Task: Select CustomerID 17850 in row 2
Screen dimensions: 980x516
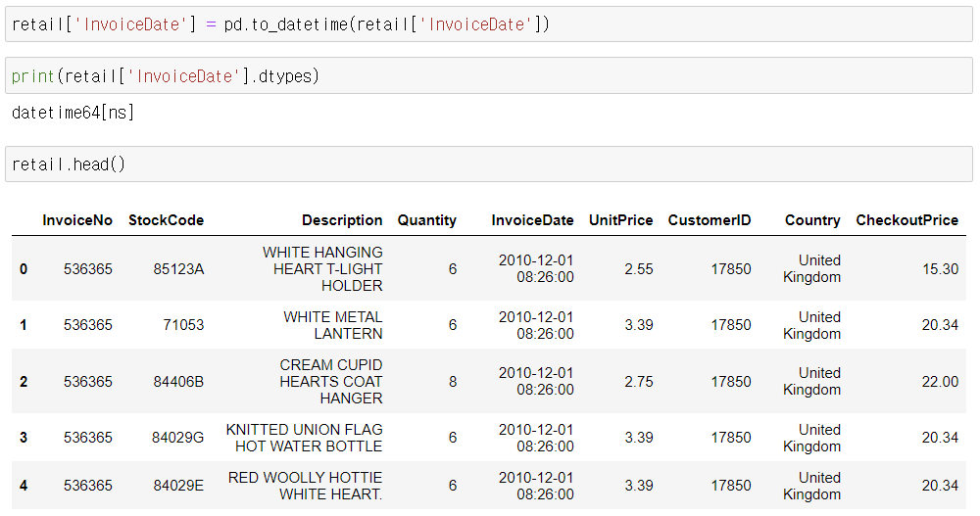Action: pyautogui.click(x=731, y=382)
